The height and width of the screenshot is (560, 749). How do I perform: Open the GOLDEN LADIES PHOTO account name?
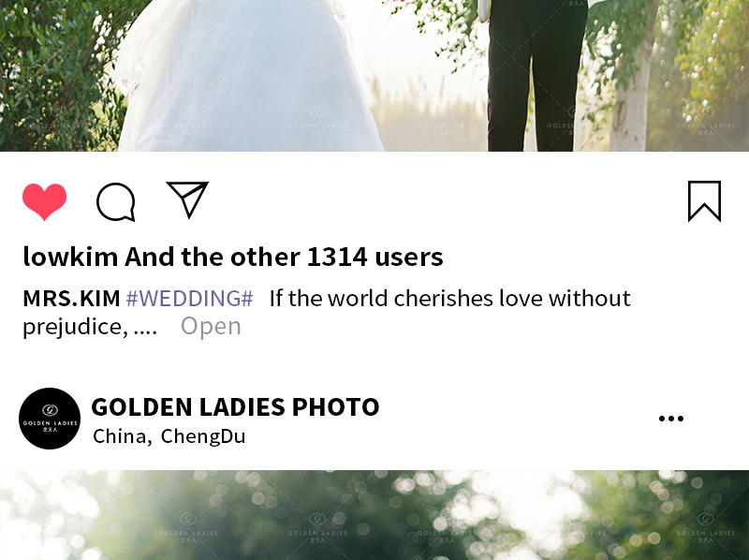[236, 407]
